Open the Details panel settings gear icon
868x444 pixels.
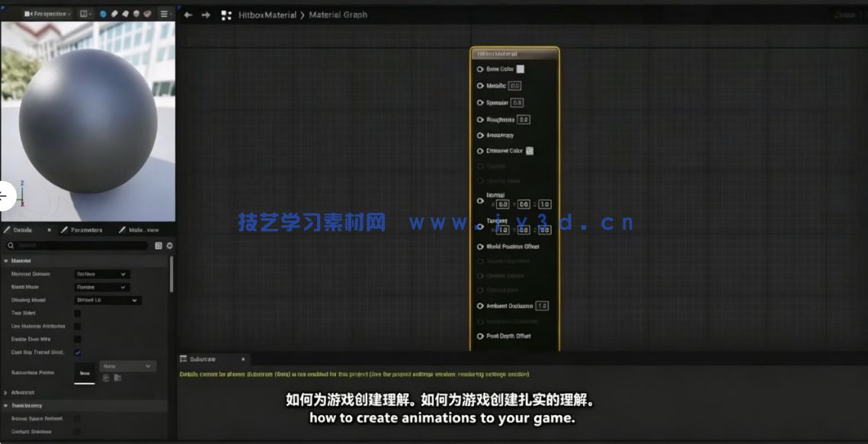[169, 244]
